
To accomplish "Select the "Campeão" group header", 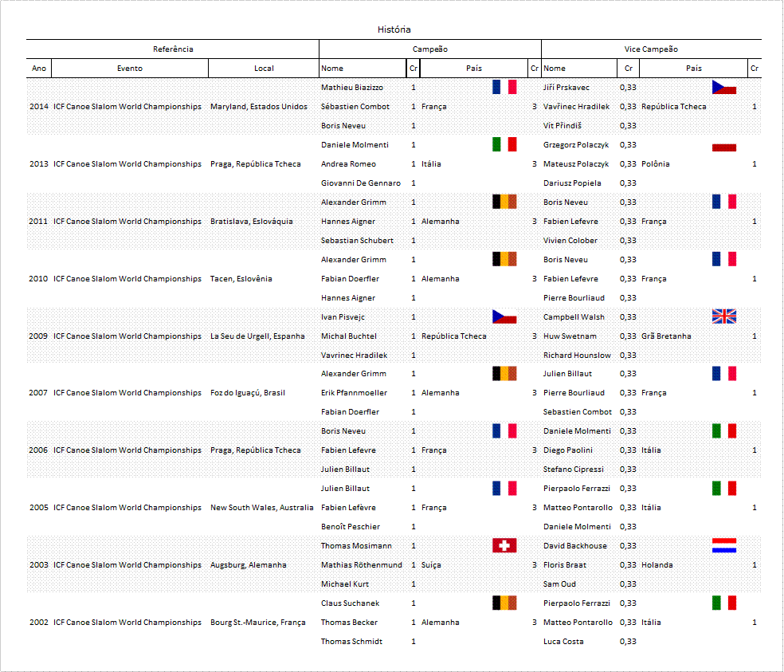I will pyautogui.click(x=430, y=49).
